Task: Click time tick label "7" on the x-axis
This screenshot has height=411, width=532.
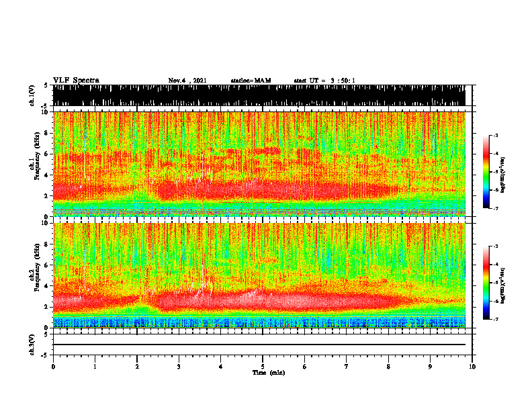Action: 347,367
